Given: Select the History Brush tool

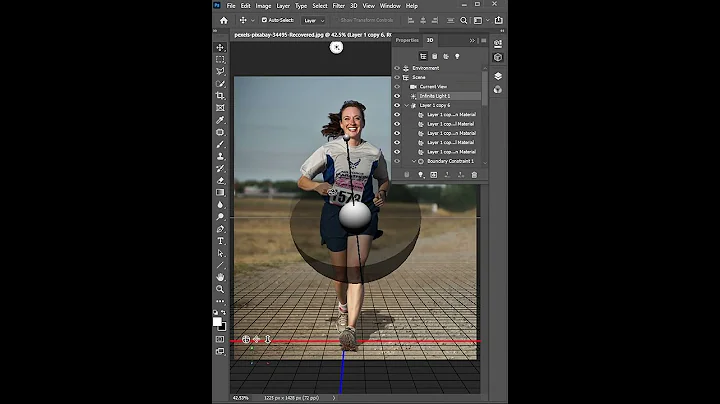Looking at the screenshot, I should tap(220, 168).
